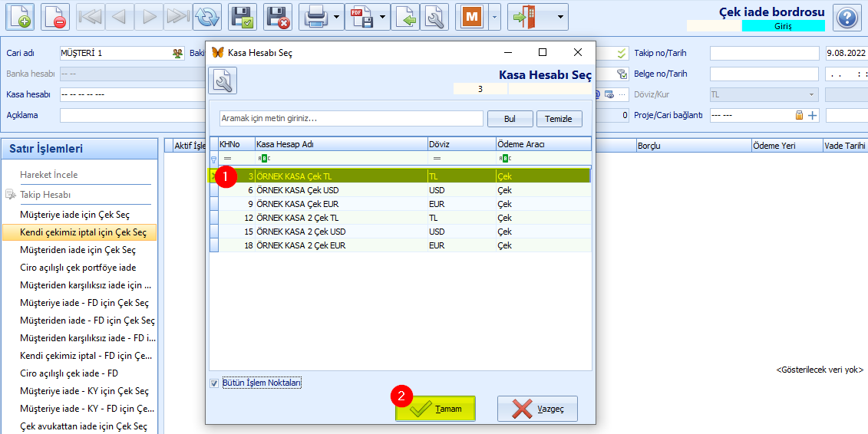Open the help question mark icon
This screenshot has width=868, height=434.
846,17
